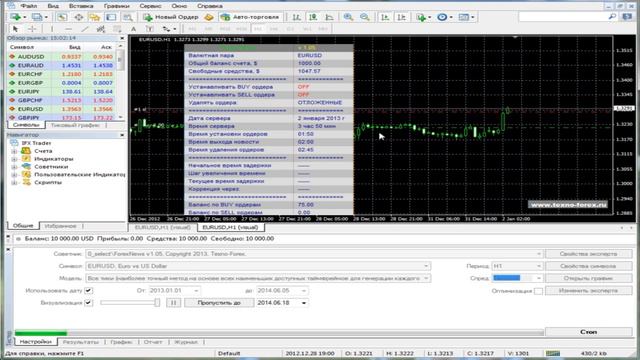
Task: Enable the 'Оптимизация' checkbox
Action: pyautogui.click(x=538, y=291)
